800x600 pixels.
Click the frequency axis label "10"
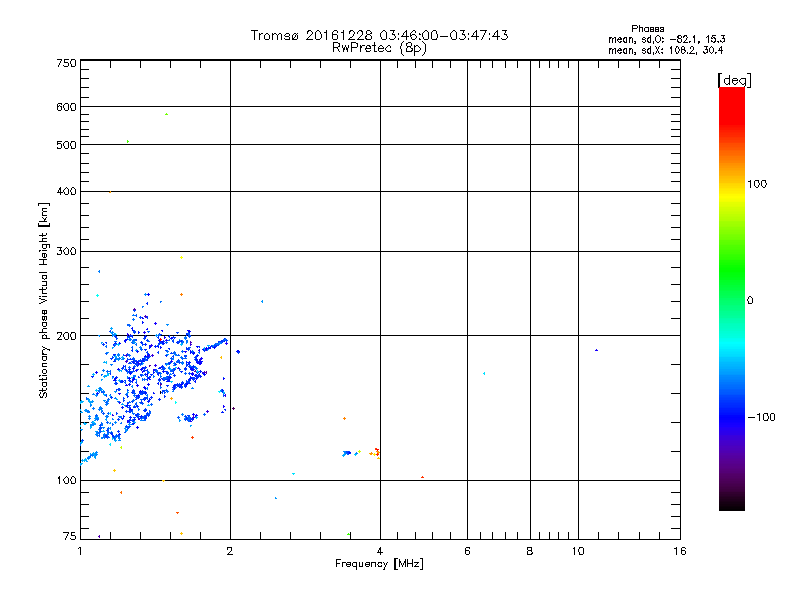click(x=578, y=551)
